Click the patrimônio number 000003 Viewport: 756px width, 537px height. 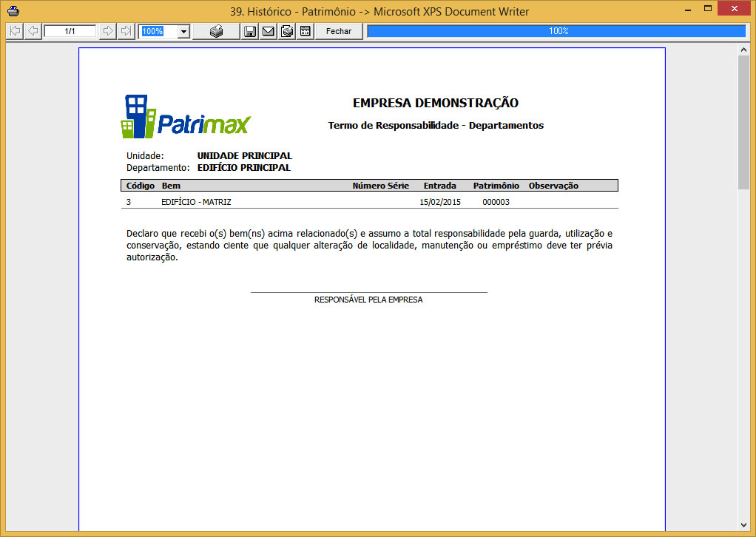496,202
